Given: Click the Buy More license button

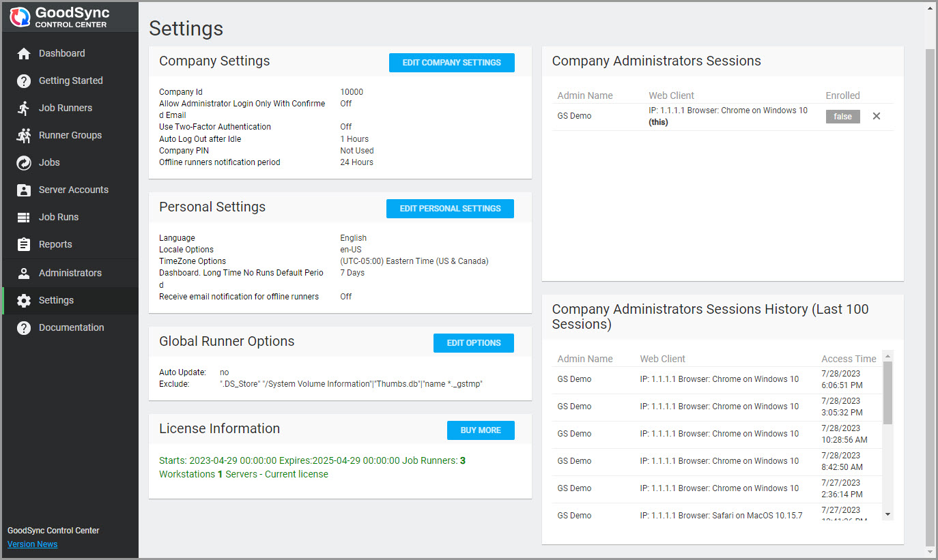Looking at the screenshot, I should (480, 430).
